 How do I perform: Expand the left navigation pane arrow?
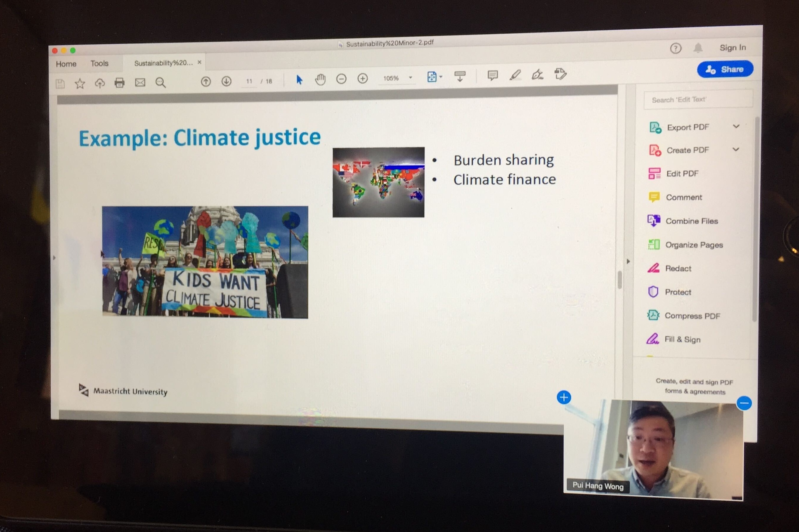[x=54, y=258]
